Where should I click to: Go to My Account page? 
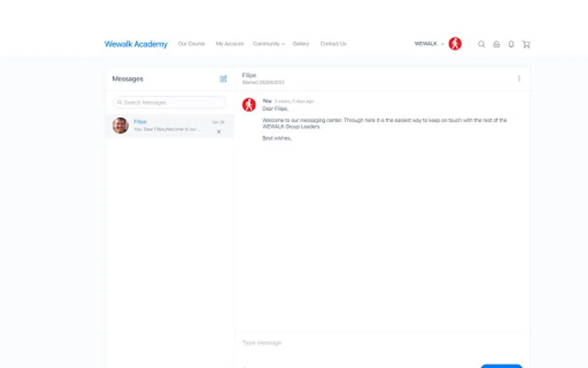pos(229,44)
